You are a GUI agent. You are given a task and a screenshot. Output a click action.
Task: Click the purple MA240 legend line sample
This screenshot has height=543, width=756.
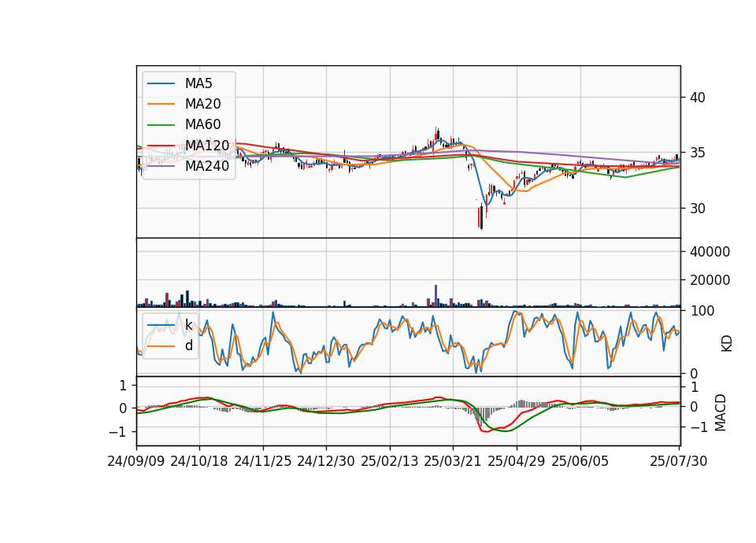161,166
